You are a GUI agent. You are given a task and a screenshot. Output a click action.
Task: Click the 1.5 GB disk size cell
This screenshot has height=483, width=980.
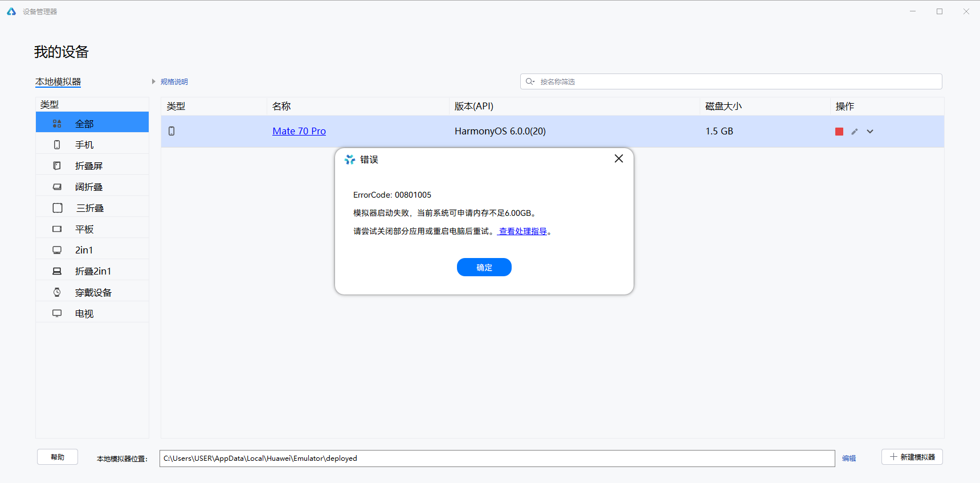(719, 131)
